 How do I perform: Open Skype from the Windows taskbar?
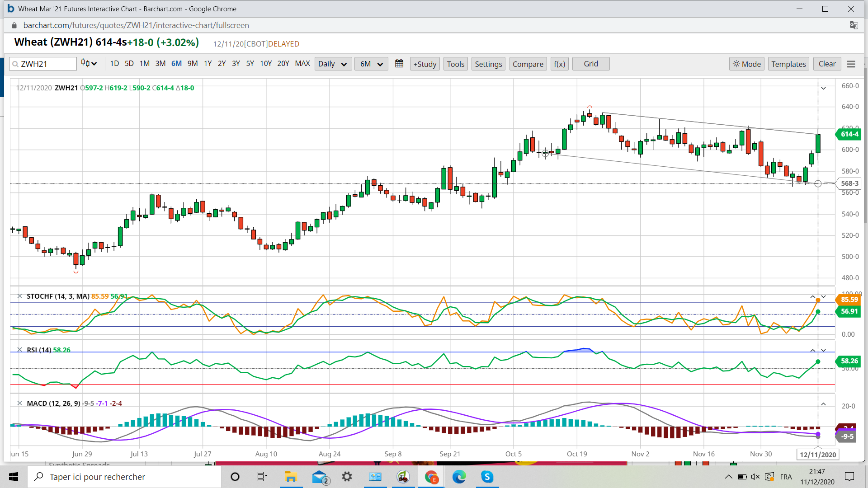[x=487, y=477]
